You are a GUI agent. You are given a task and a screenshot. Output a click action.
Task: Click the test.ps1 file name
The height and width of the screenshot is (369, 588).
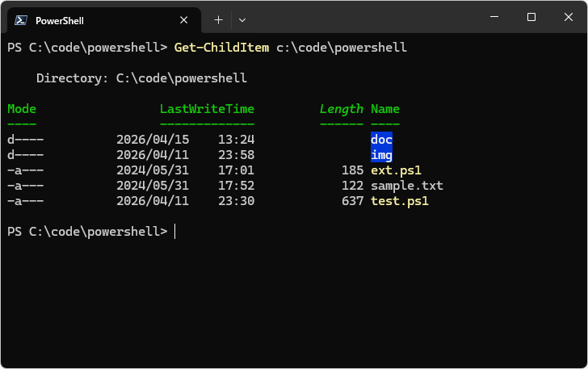399,201
